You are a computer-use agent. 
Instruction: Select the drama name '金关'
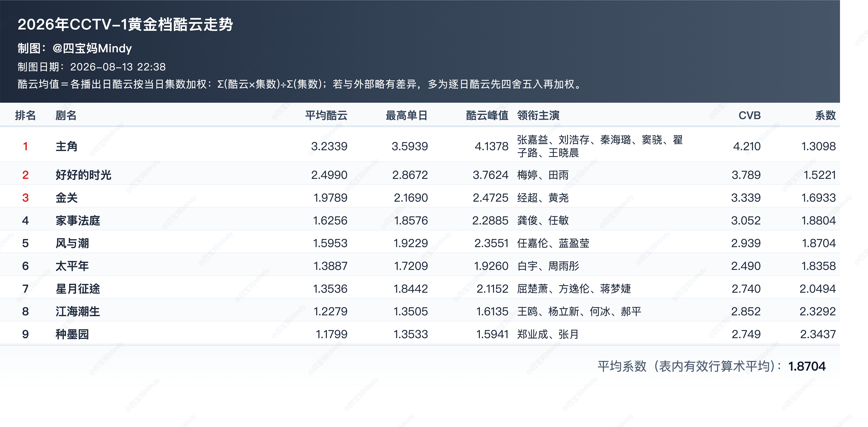click(66, 198)
